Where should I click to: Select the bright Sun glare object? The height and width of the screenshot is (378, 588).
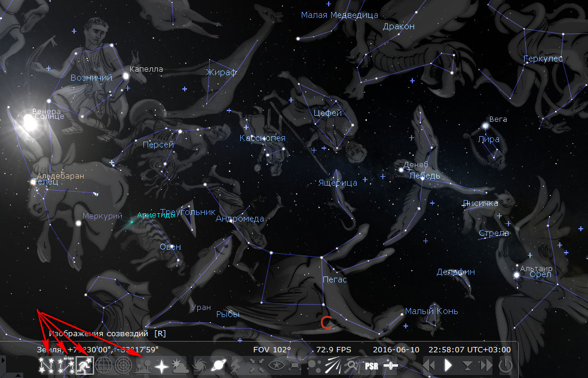pyautogui.click(x=29, y=122)
